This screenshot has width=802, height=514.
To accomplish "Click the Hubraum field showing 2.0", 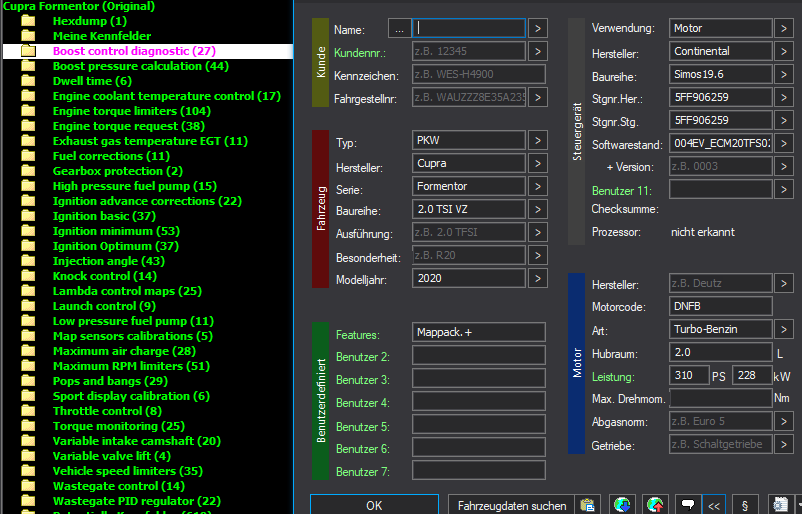I will [x=721, y=352].
